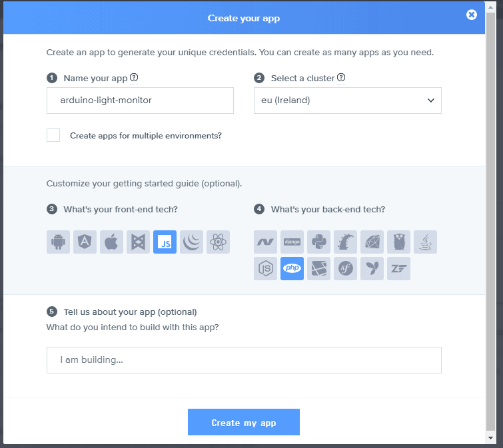Enable Create apps for multiple environments
Viewport: 503px width, 448px height.
[x=53, y=136]
